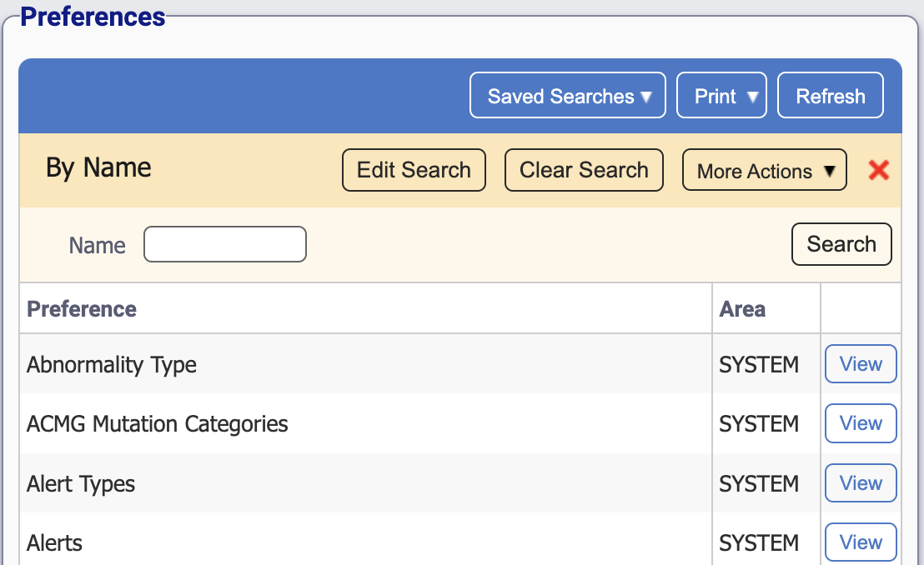
Task: View the Alerts preference
Action: pyautogui.click(x=861, y=542)
